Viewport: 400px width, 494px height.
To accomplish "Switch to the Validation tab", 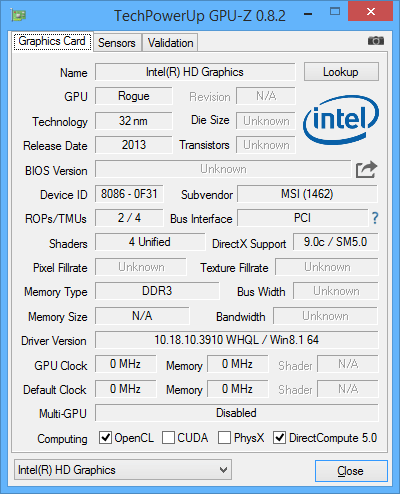I will (x=170, y=43).
